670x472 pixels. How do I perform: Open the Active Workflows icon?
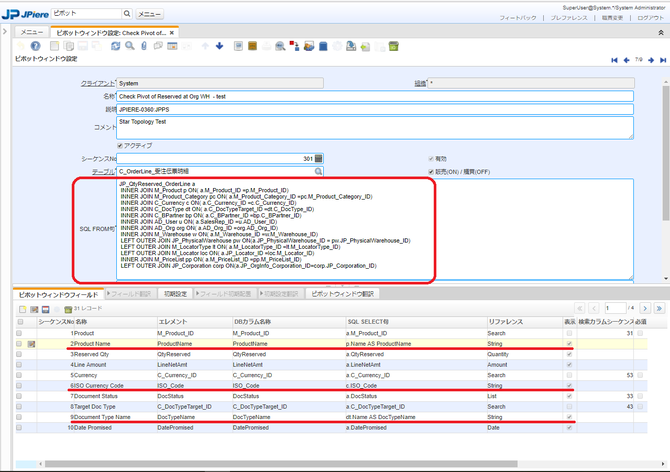tap(294, 46)
